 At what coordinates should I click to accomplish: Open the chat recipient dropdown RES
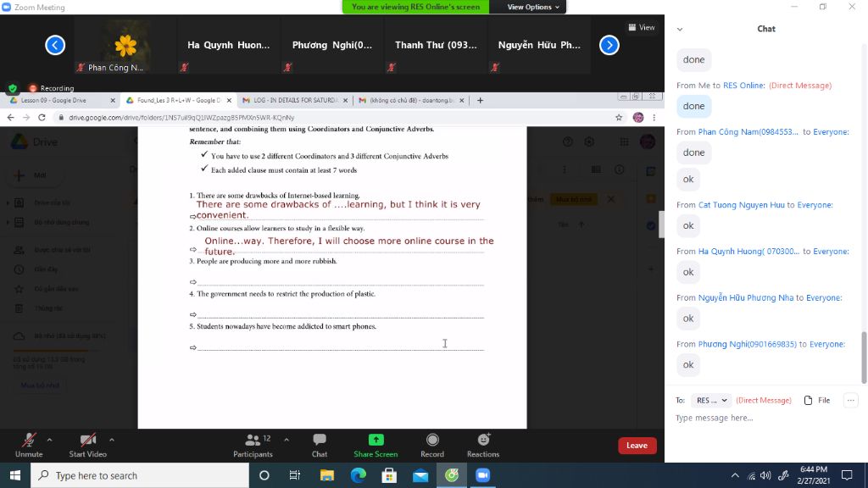click(x=711, y=400)
